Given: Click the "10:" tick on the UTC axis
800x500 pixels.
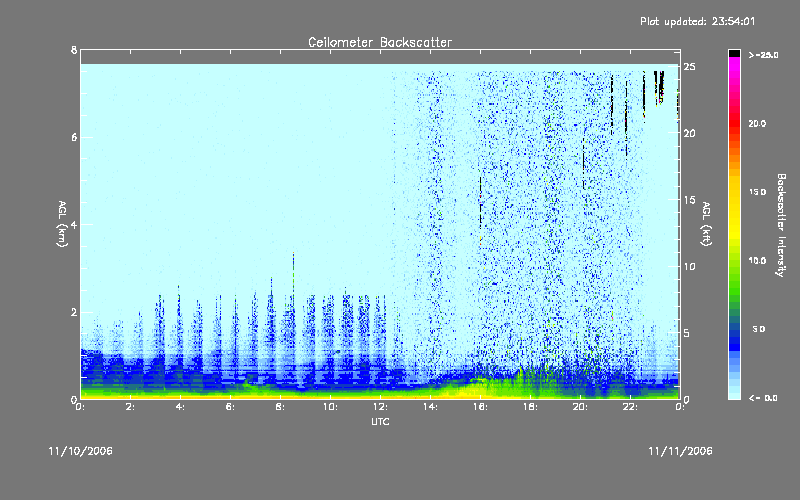Looking at the screenshot, I should click(330, 407).
